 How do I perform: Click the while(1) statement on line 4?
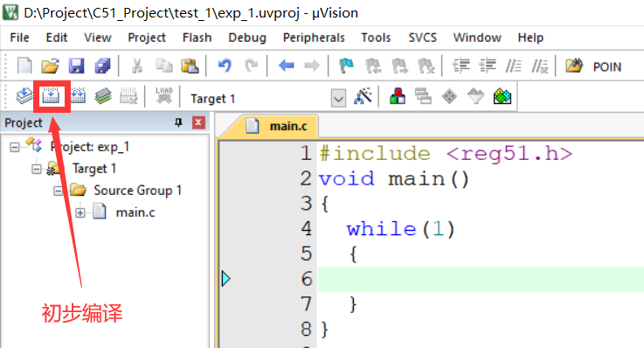point(401,229)
